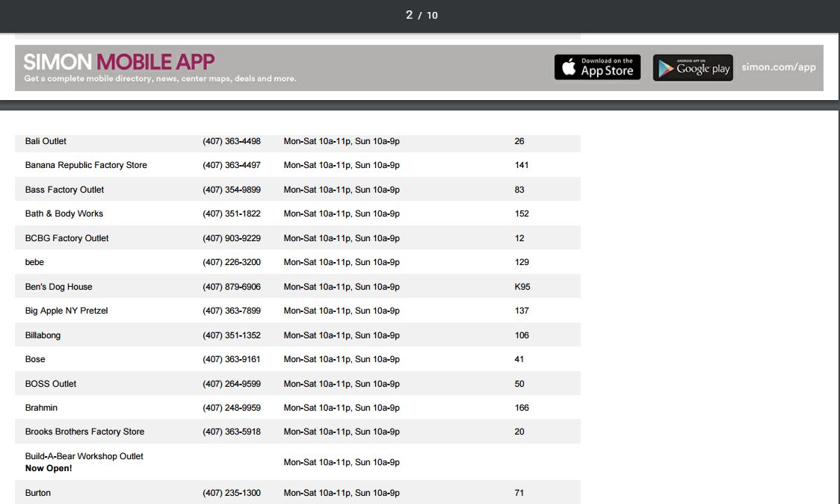Click the current page number field
The width and height of the screenshot is (840, 504).
coord(409,15)
